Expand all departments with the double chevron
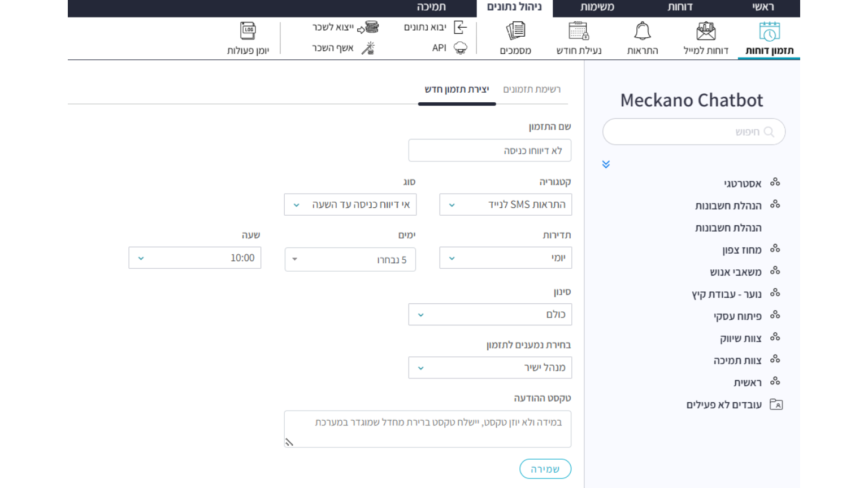The image size is (868, 488). click(606, 164)
